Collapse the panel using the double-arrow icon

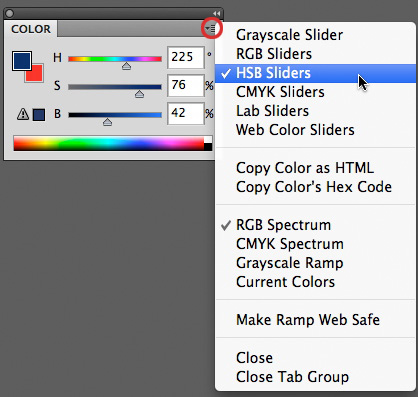tap(217, 13)
